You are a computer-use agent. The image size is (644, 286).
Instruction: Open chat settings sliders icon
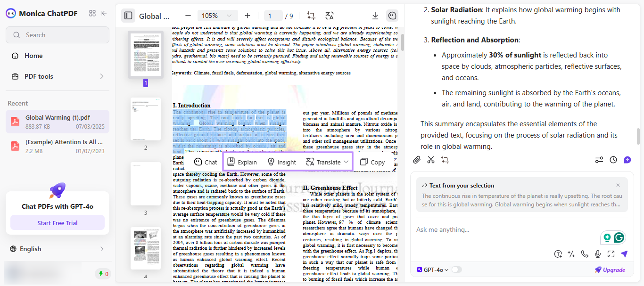coord(599,160)
